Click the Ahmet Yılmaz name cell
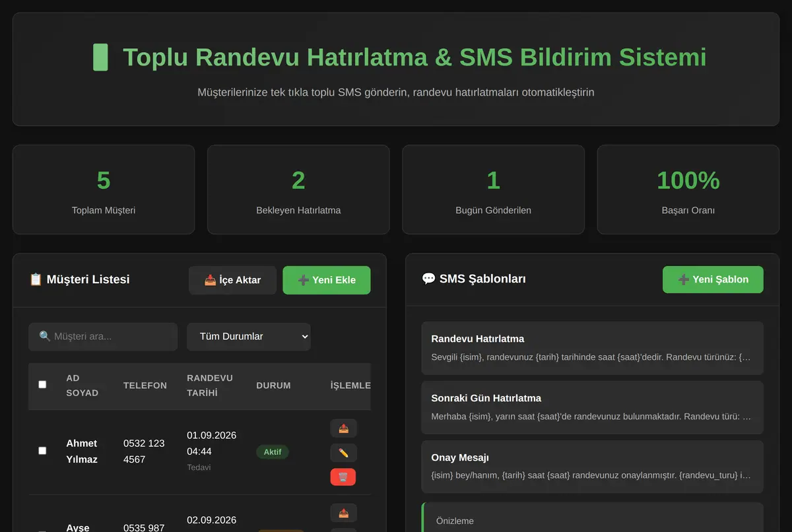 coord(82,451)
